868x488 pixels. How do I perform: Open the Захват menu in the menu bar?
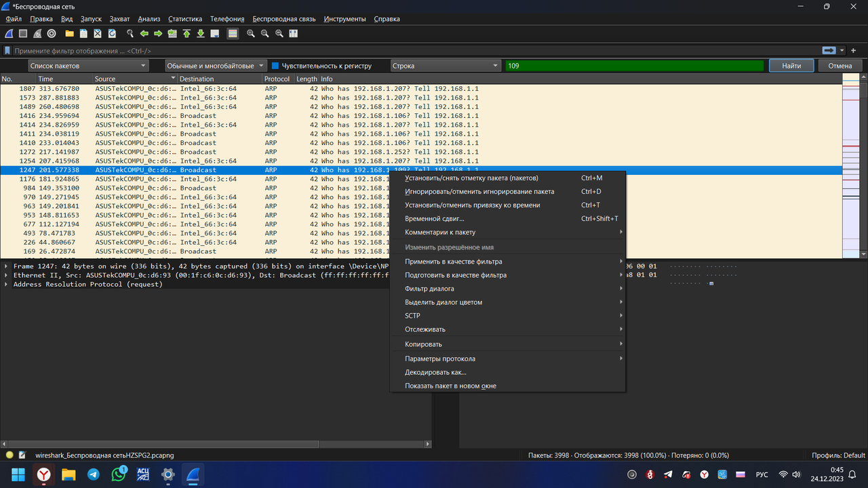tap(119, 19)
